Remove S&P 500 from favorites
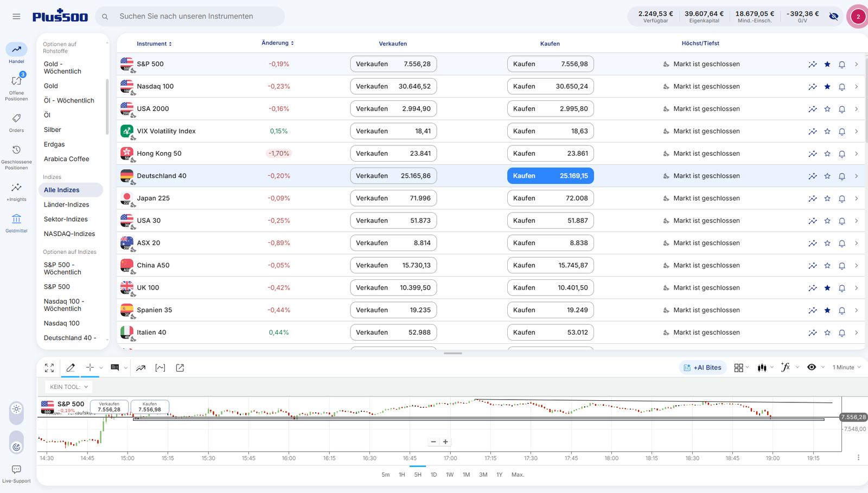 [x=827, y=64]
